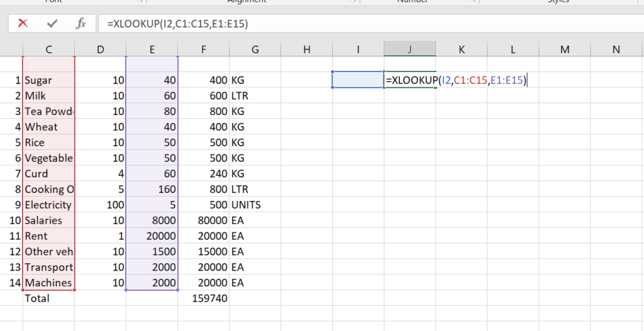
Task: Select column I header
Action: 358,50
